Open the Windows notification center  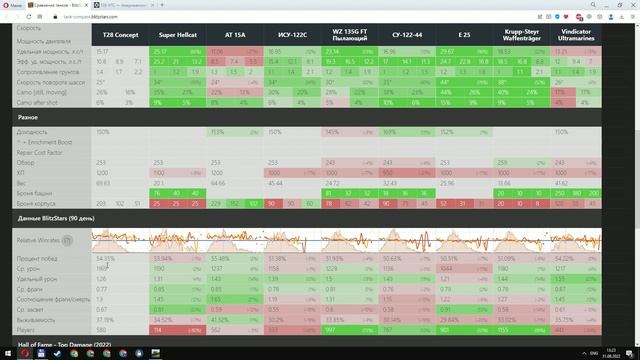[x=630, y=353]
